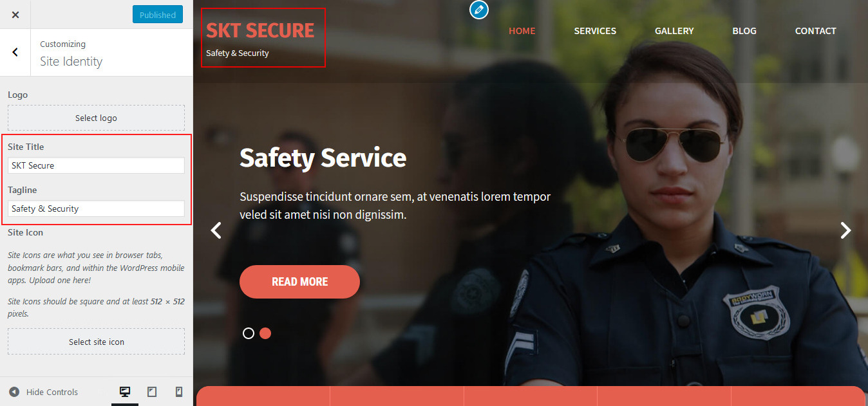Click the blue pencil edit shortcut icon

point(478,10)
